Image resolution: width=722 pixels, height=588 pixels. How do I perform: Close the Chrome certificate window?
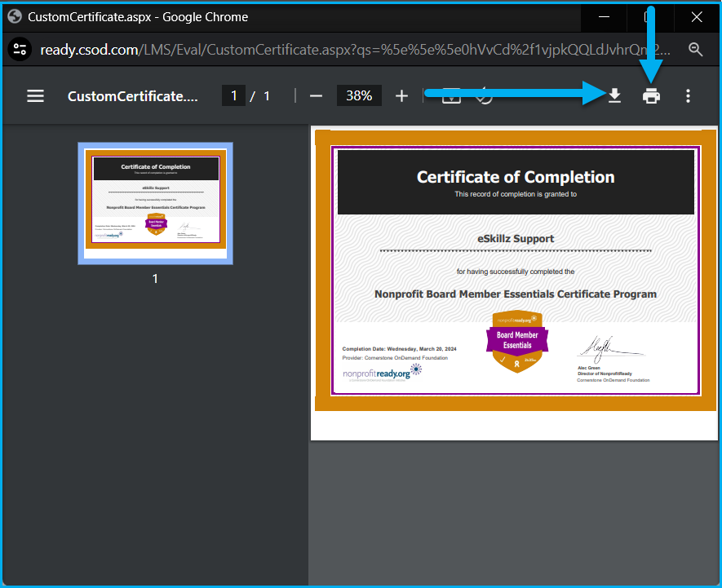tap(697, 17)
